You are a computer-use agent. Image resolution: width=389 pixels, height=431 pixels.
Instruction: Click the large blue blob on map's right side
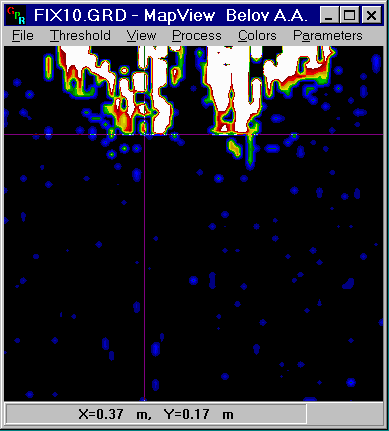pyautogui.click(x=348, y=283)
